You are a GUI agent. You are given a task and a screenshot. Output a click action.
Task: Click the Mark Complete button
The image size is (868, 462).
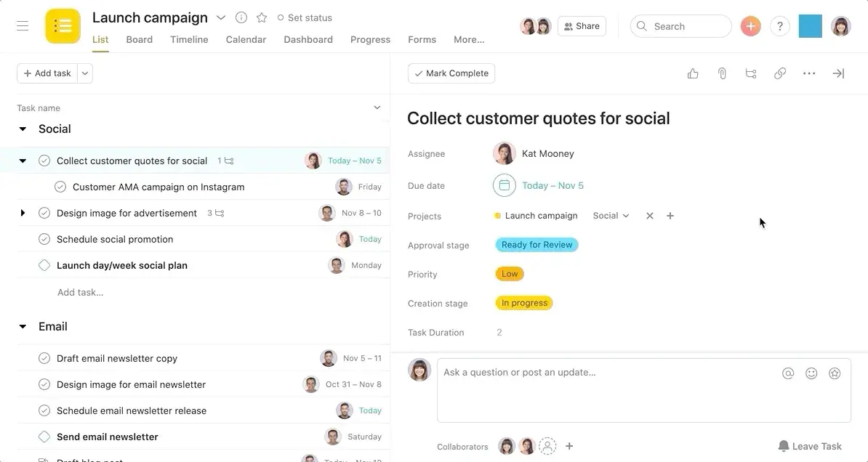pyautogui.click(x=451, y=73)
